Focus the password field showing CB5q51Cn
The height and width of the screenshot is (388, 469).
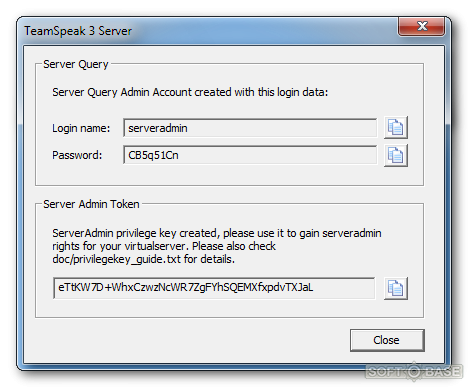[x=250, y=155]
